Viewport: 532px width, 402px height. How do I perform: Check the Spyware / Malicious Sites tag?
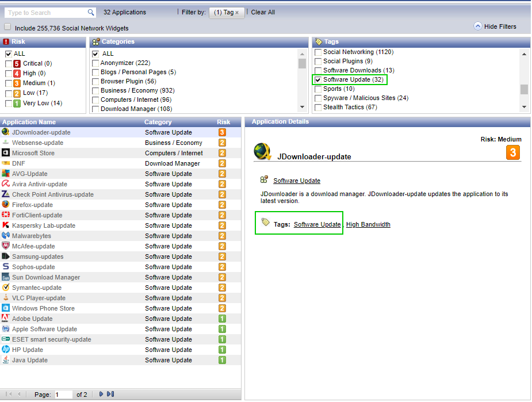(x=318, y=98)
